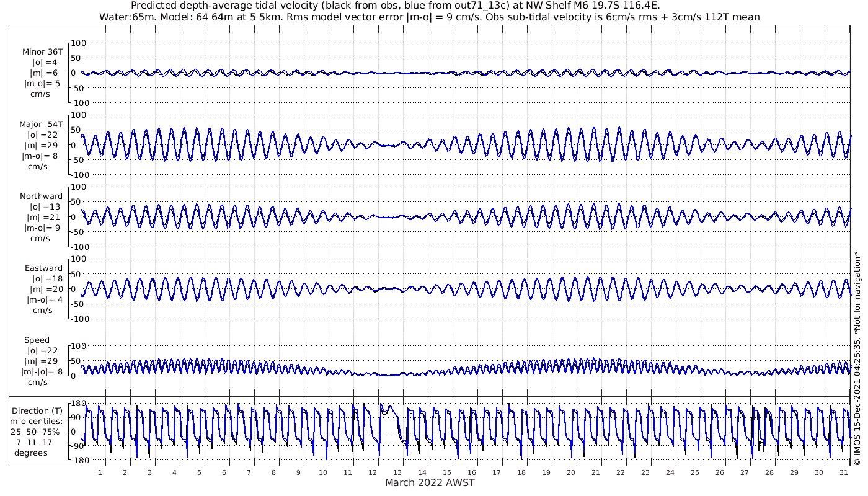
Task: Click day '20' on the date axis
Action: coord(571,472)
